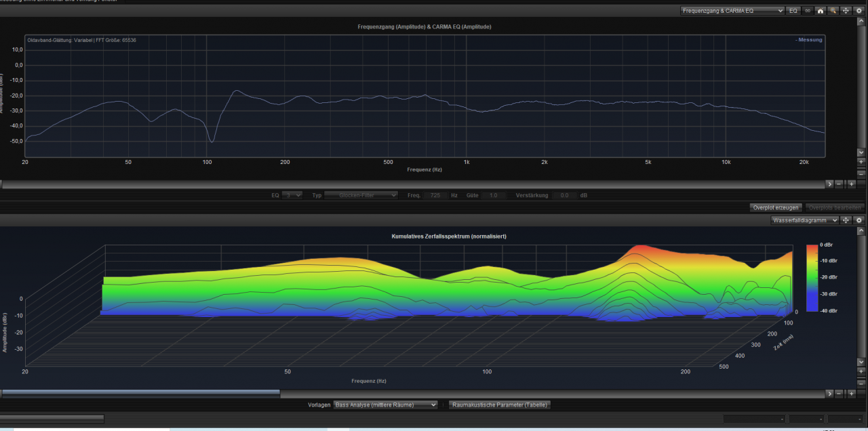Click the pan arrows icon in top toolbar
Screen dimensions: 868x431
pyautogui.click(x=846, y=11)
